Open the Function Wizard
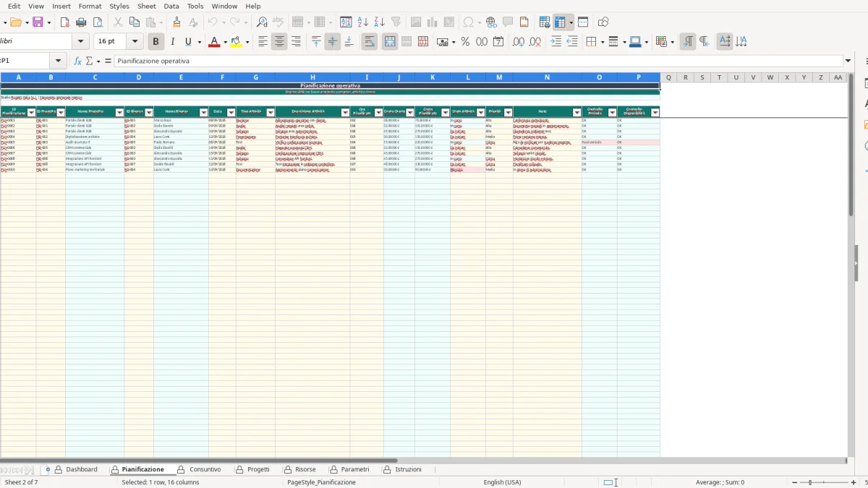Image resolution: width=868 pixels, height=488 pixels. [77, 61]
